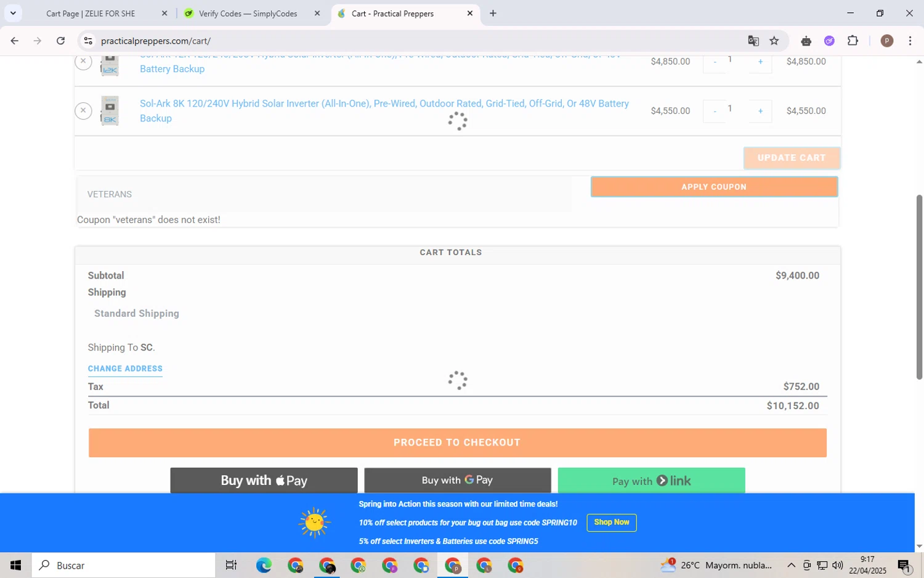The width and height of the screenshot is (924, 578).
Task: Select the $752.00 tax amount
Action: tap(801, 386)
